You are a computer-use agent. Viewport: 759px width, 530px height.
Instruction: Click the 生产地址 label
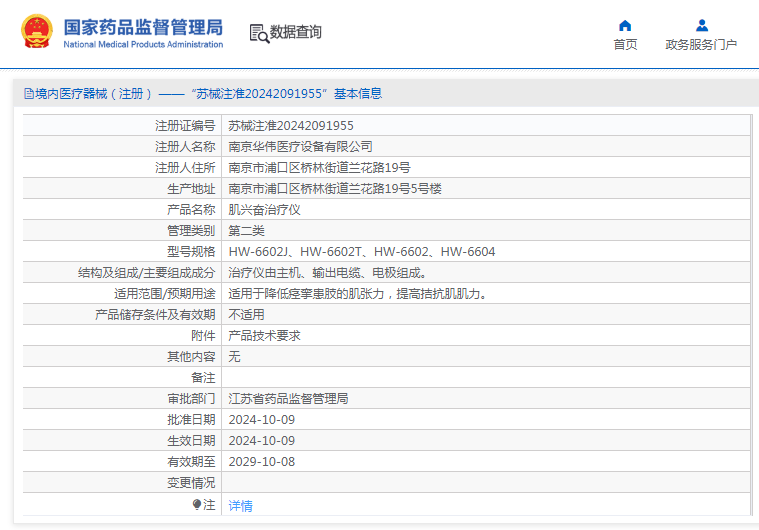[191, 189]
